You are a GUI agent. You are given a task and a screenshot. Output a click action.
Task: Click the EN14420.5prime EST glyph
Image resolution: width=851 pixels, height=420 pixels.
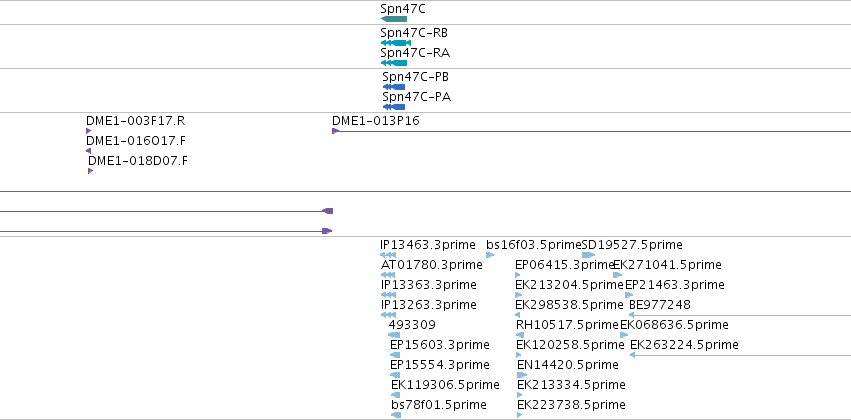point(522,375)
